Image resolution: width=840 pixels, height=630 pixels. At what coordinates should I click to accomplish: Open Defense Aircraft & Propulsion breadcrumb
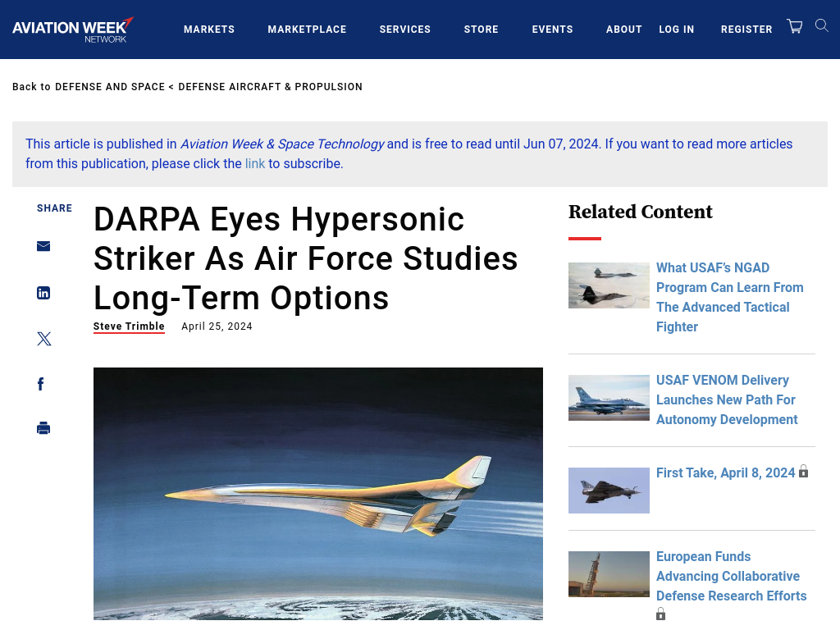click(x=270, y=87)
